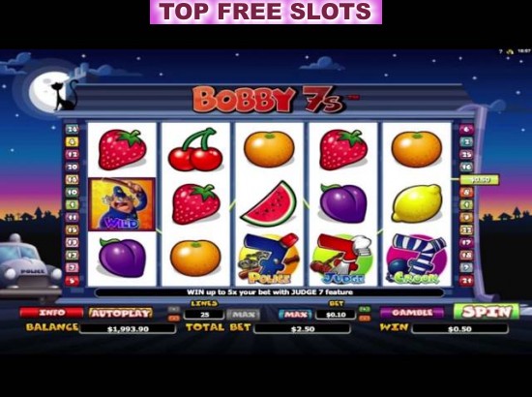This screenshot has height=397, width=532.
Task: Decrease bet with the orange minus arrow
Action: (365, 319)
